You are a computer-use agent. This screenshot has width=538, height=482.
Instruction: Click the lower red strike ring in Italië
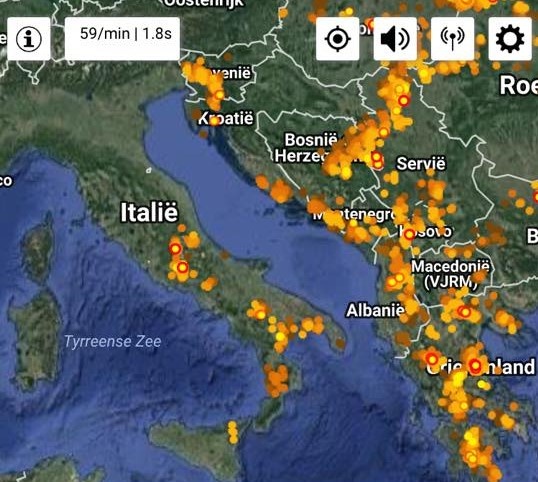coord(183,267)
